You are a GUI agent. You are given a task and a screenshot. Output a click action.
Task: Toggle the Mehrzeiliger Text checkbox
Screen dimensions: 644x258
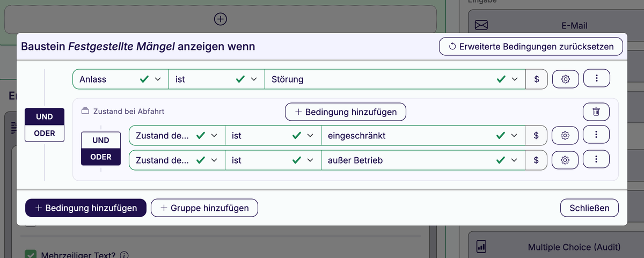point(31,254)
